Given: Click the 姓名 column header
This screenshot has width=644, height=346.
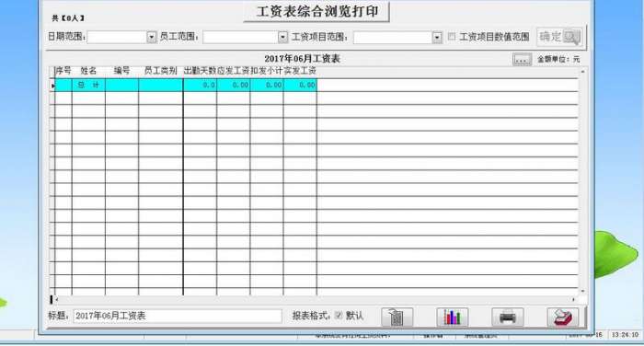Looking at the screenshot, I should tap(88, 71).
